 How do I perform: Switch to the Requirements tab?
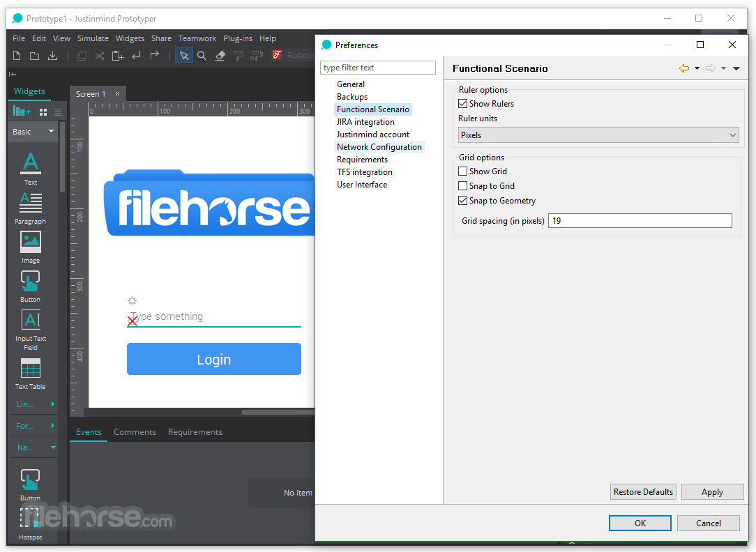pyautogui.click(x=195, y=431)
